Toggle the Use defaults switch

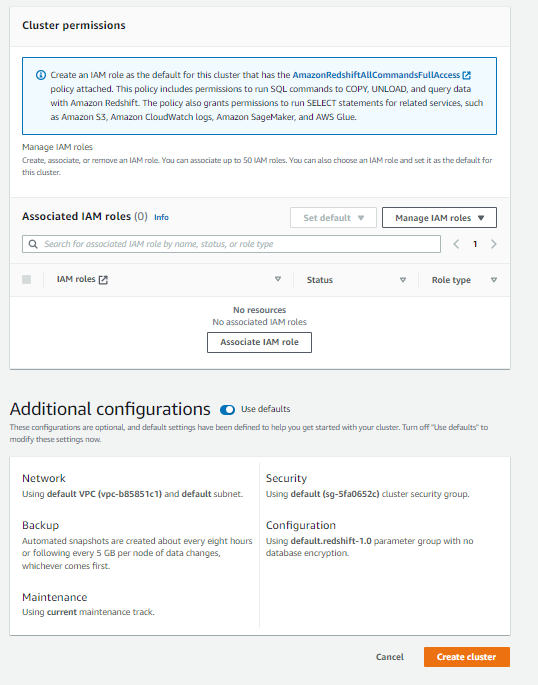[228, 409]
